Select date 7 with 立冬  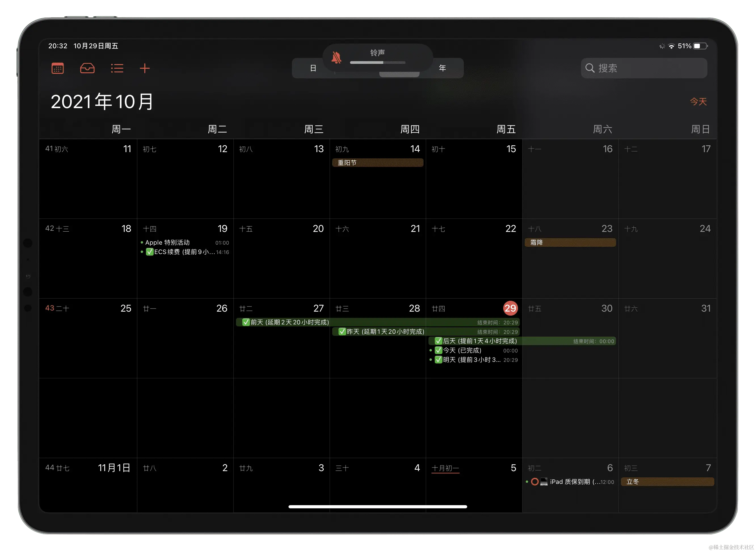[708, 468]
